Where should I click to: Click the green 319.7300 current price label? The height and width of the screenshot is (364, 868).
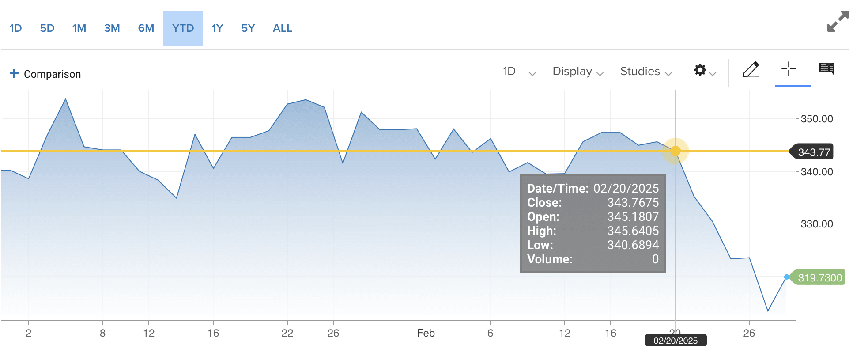(x=818, y=277)
